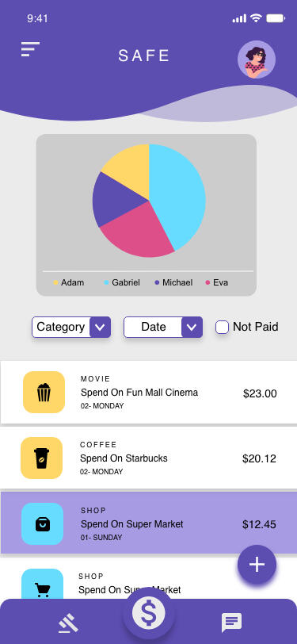Tap the central dollar sign button
The height and width of the screenshot is (644, 297).
149,613
